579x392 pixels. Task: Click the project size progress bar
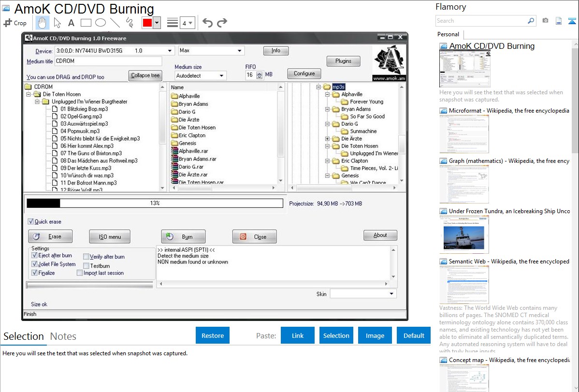(x=155, y=203)
